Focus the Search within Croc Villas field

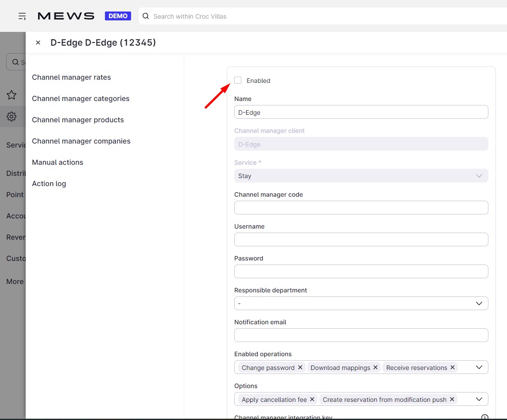click(x=323, y=16)
